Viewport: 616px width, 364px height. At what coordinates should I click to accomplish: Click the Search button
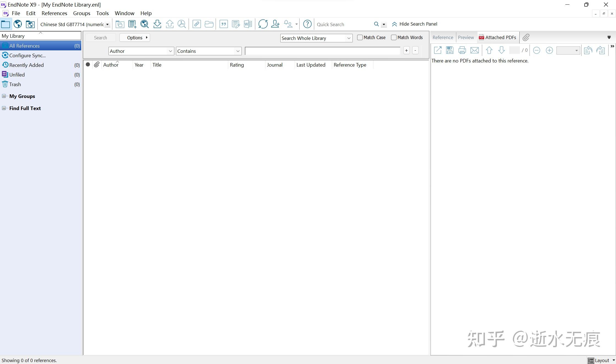(x=101, y=38)
